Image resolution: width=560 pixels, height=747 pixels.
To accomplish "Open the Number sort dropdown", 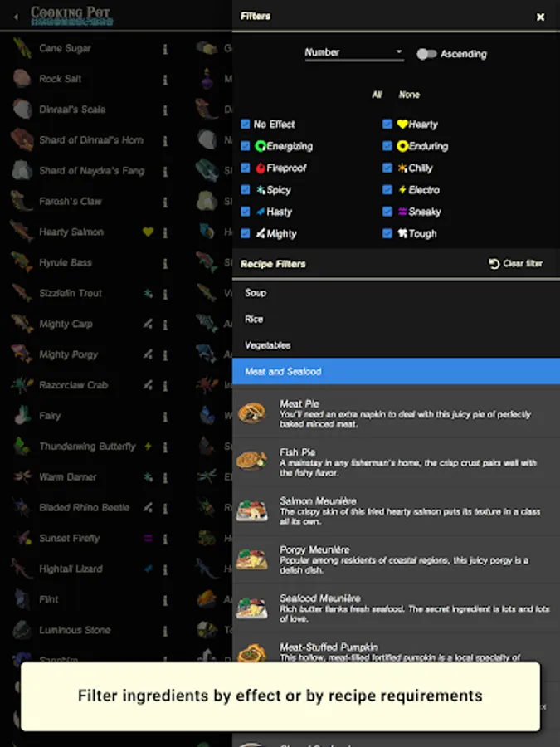I will pos(353,53).
